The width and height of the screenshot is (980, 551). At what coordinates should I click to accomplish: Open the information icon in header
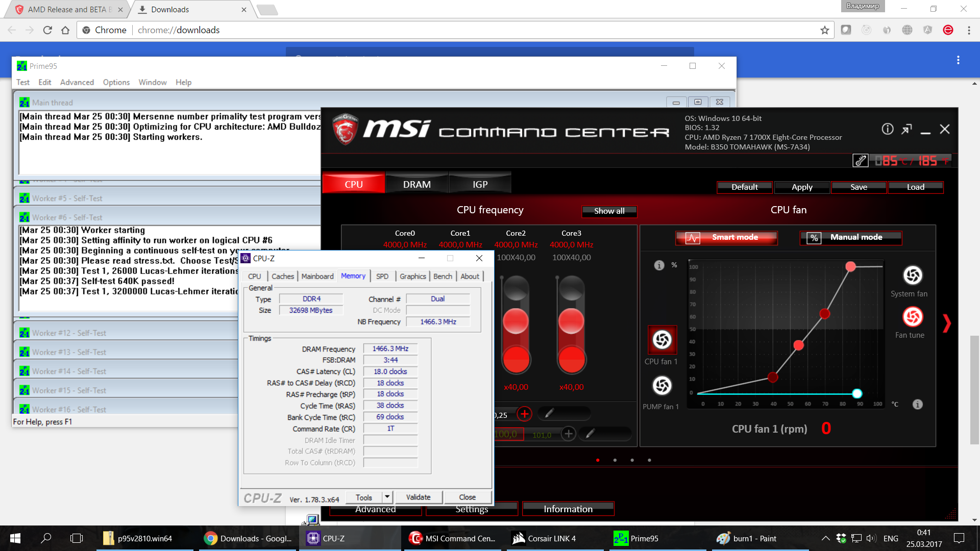pyautogui.click(x=888, y=129)
